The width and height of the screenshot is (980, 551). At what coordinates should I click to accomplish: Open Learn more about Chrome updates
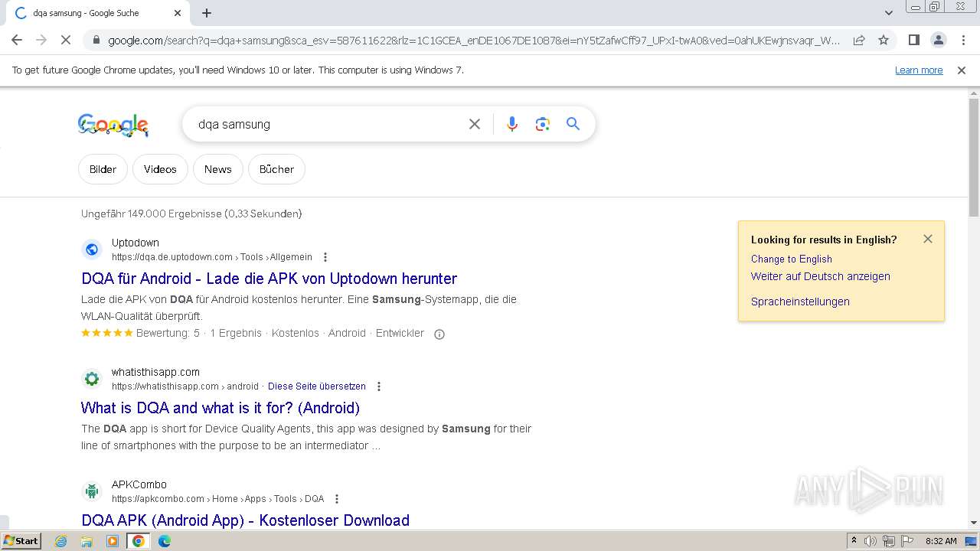click(x=919, y=70)
